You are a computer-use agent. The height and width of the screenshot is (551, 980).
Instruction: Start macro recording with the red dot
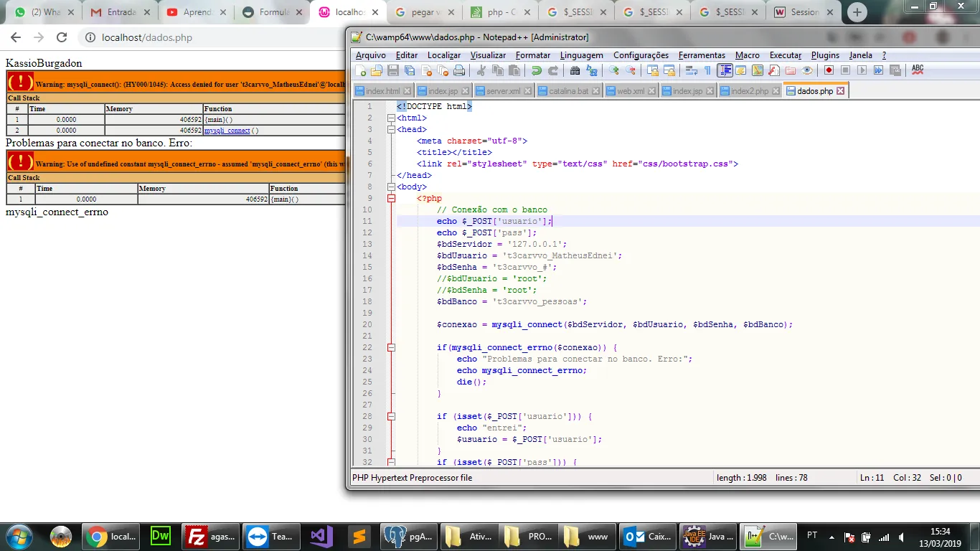point(829,70)
